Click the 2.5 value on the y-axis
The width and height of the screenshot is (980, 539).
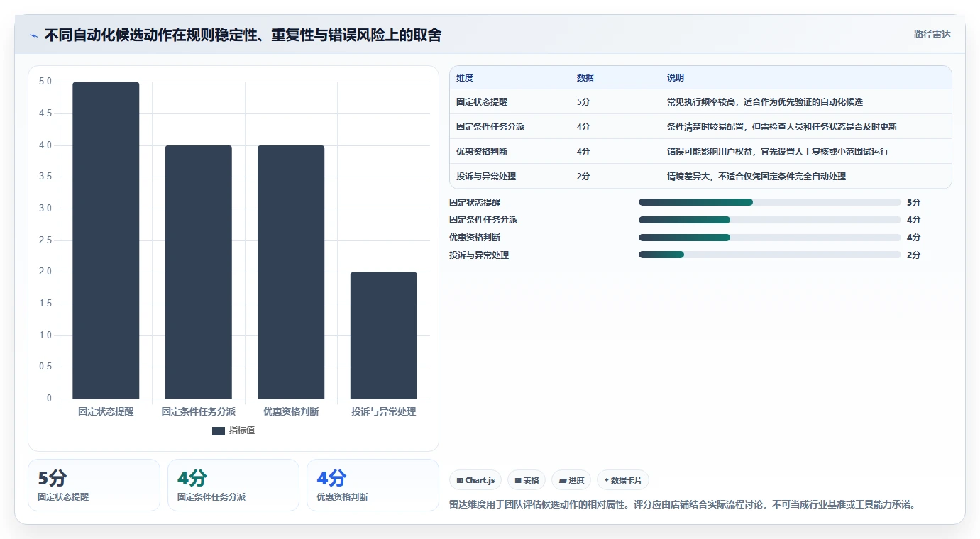[x=45, y=240]
